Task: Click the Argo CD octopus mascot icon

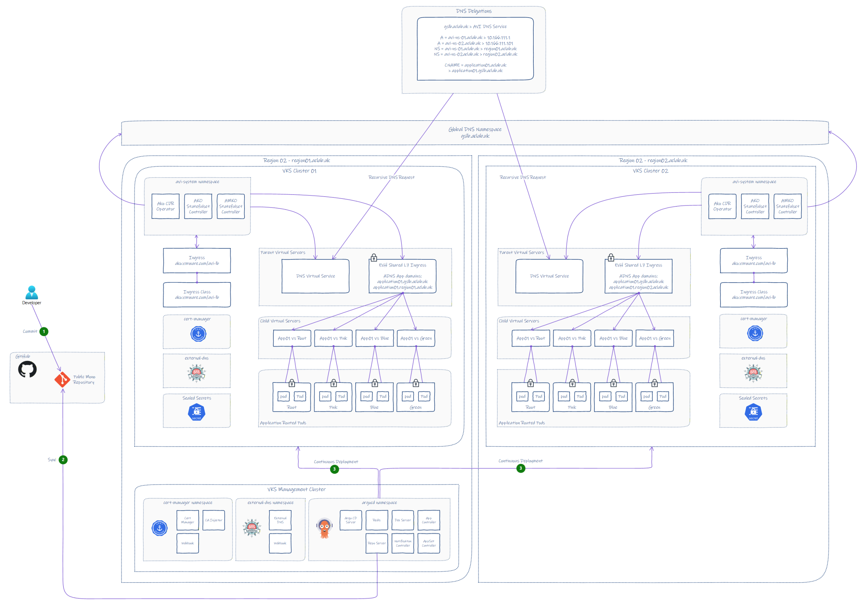Action: point(324,528)
